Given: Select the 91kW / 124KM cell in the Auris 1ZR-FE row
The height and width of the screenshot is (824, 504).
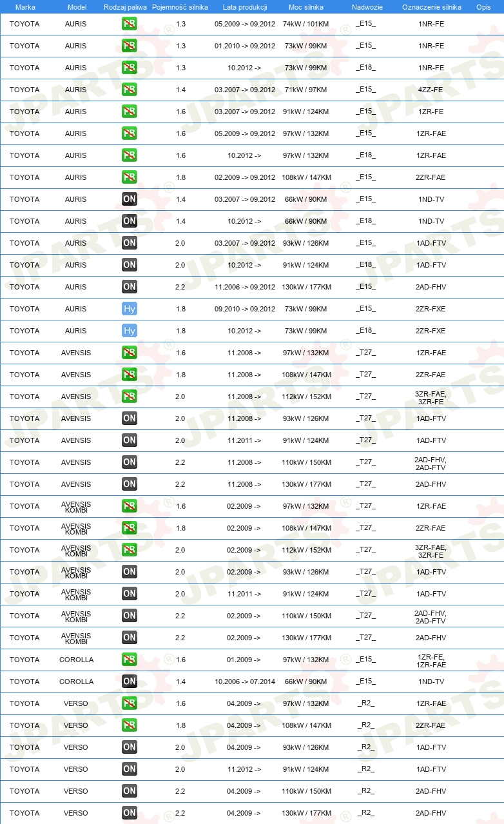Looking at the screenshot, I should pos(306,112).
